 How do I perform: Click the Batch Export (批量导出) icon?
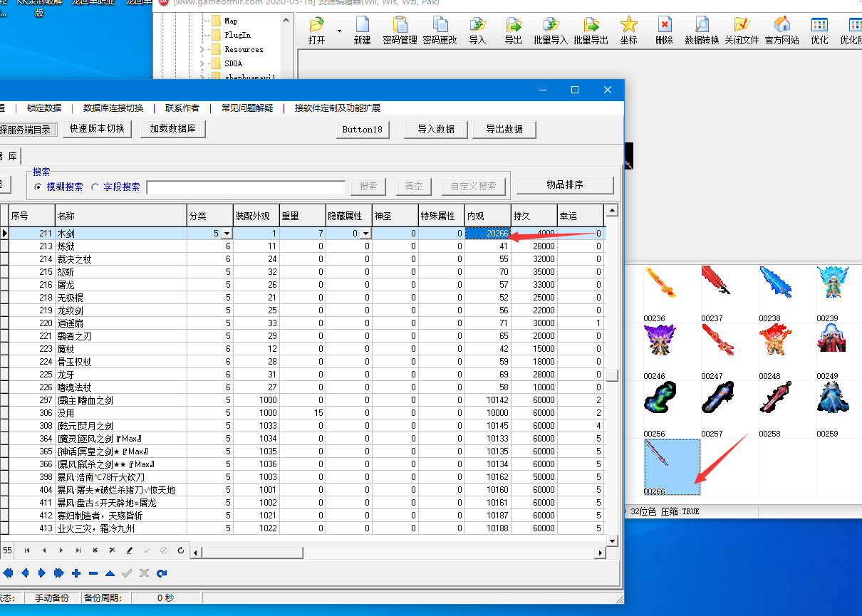point(591,31)
